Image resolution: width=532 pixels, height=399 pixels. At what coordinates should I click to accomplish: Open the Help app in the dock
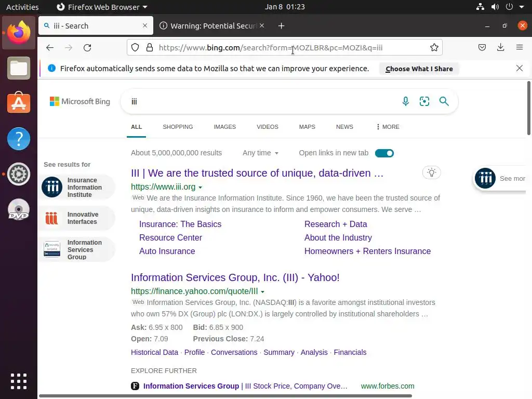pos(19,138)
